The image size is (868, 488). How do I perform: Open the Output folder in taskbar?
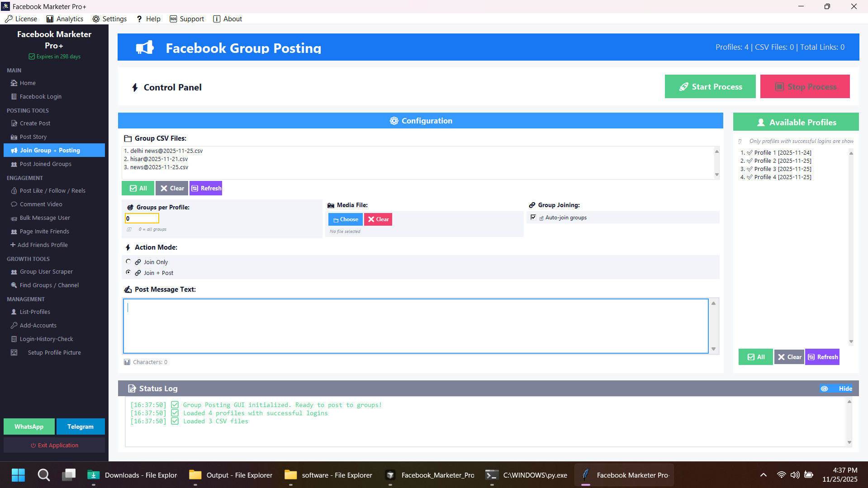pyautogui.click(x=231, y=475)
